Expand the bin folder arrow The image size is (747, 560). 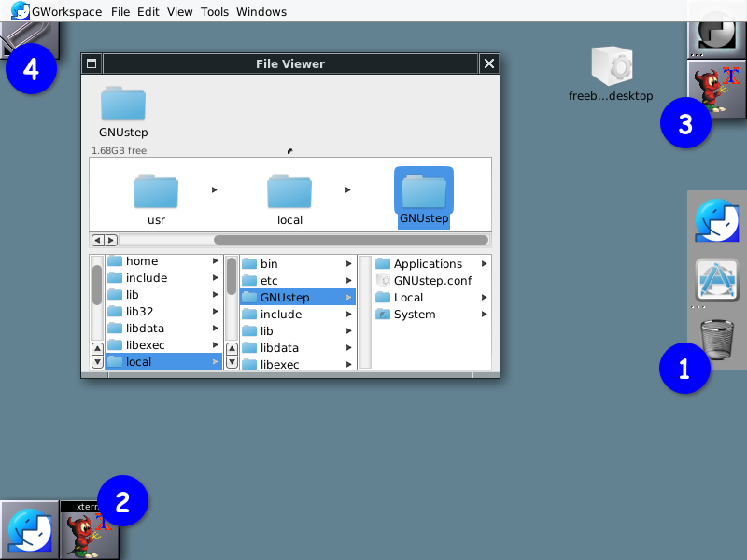349,263
